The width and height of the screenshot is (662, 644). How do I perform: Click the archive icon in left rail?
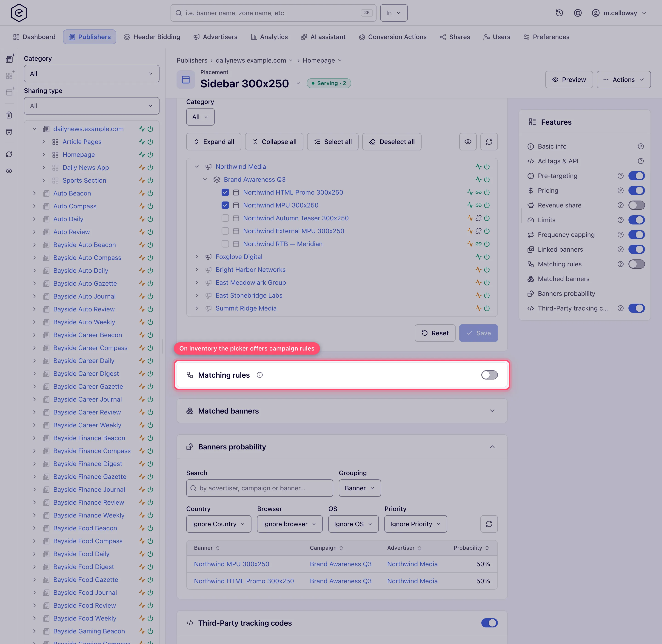pos(9,132)
